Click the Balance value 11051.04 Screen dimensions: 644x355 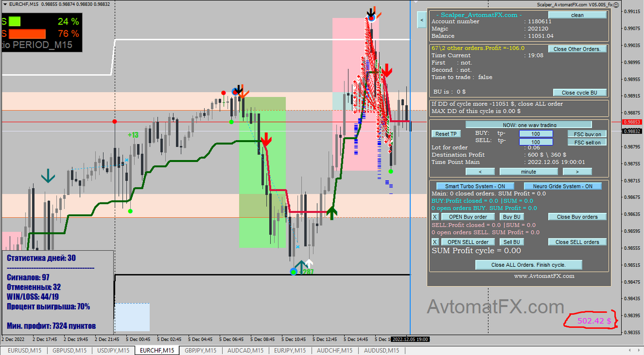[541, 36]
